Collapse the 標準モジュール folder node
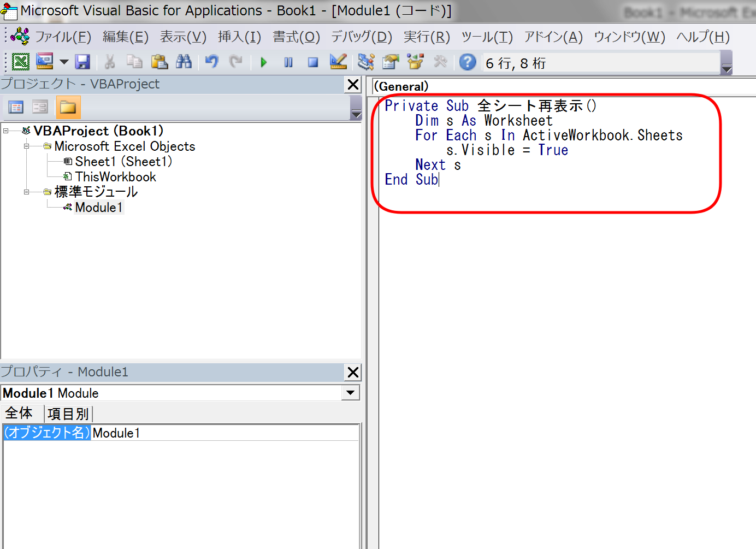Viewport: 756px width, 549px height. [26, 192]
